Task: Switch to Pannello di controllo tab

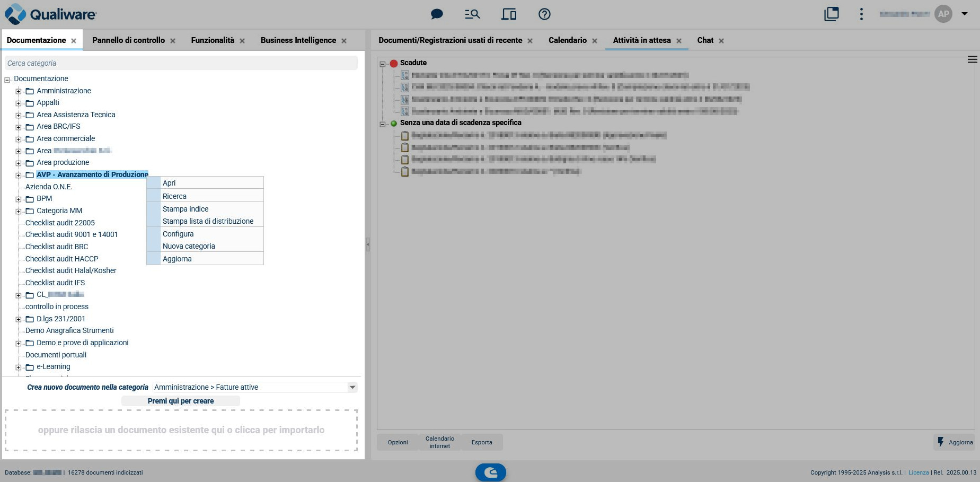Action: [128, 40]
